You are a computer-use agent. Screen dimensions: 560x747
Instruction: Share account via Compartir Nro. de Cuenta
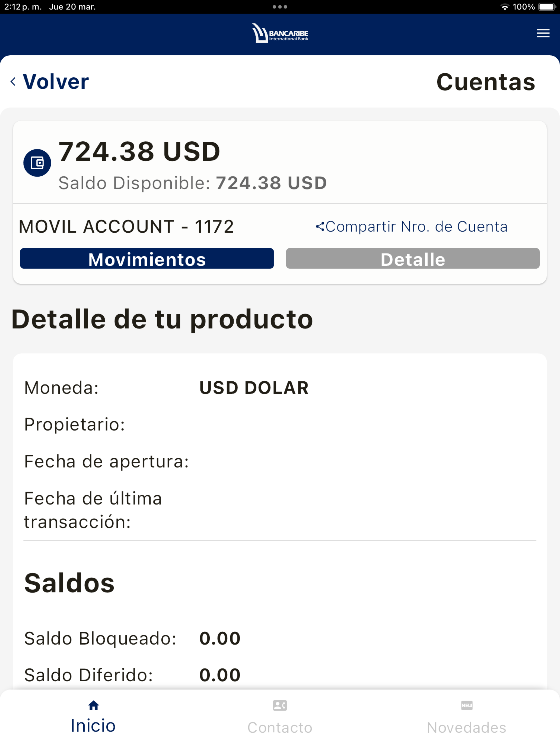(416, 227)
